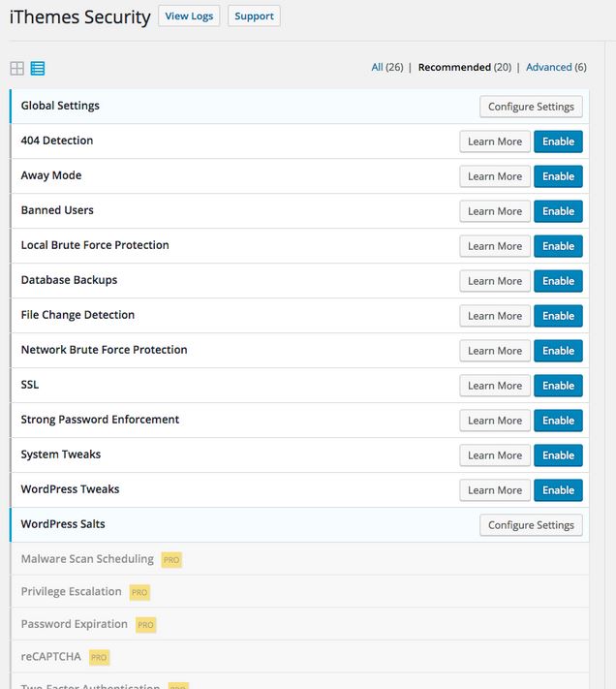Click PRO badge beside reCAPTCHA
This screenshot has width=616, height=689.
pos(99,657)
